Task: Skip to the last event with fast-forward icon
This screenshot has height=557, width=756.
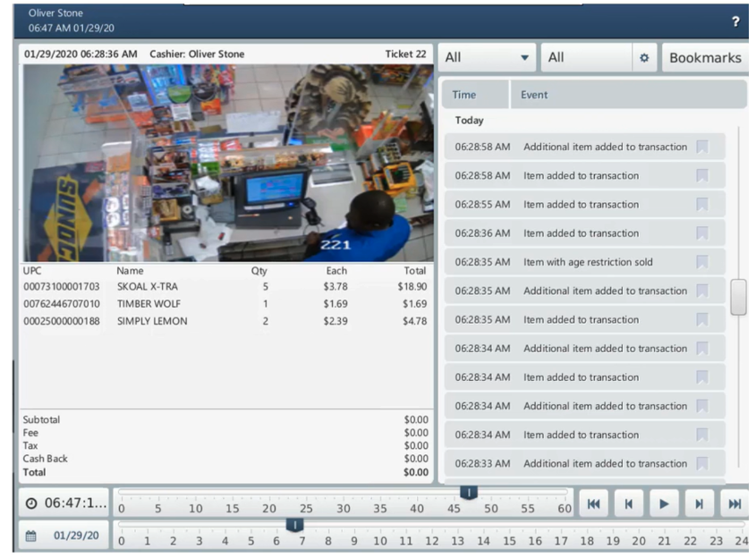Action: pyautogui.click(x=734, y=503)
